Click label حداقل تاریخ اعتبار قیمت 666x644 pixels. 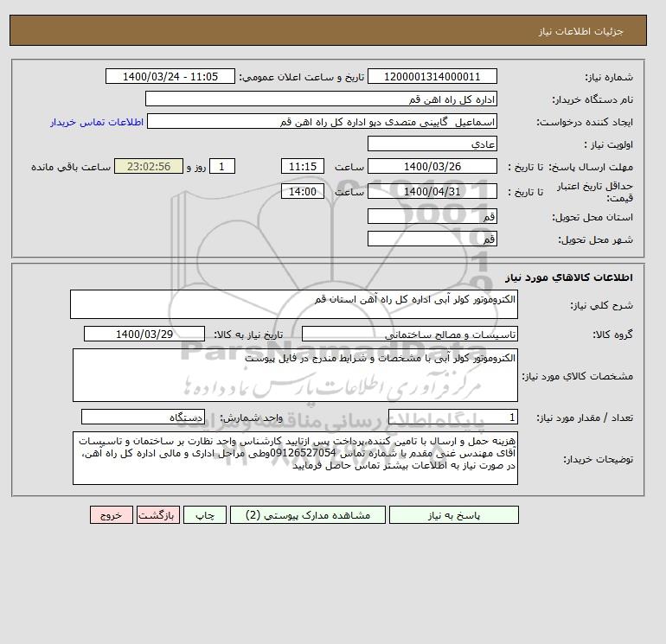coord(595,192)
